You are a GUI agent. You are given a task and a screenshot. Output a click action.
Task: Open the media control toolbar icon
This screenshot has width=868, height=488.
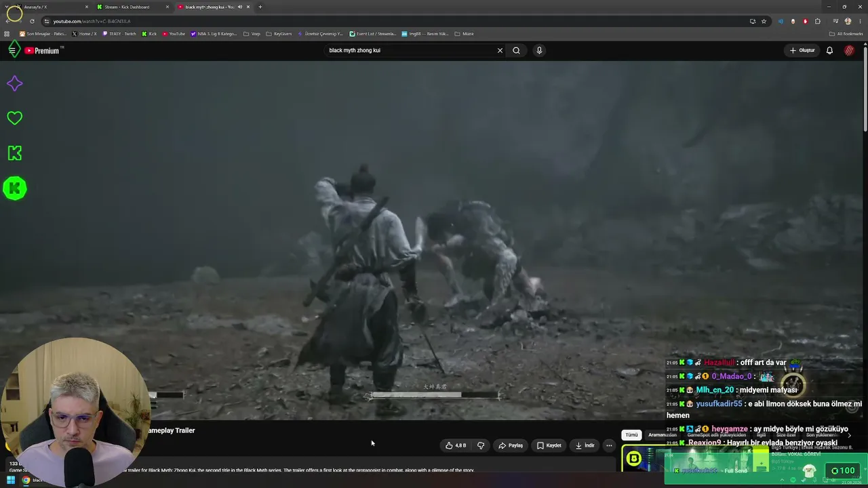click(835, 21)
